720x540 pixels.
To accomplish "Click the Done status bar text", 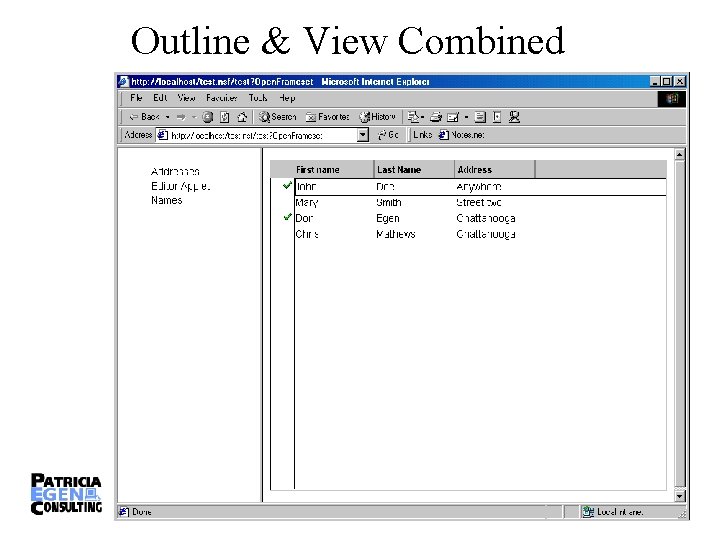I will coord(141,512).
